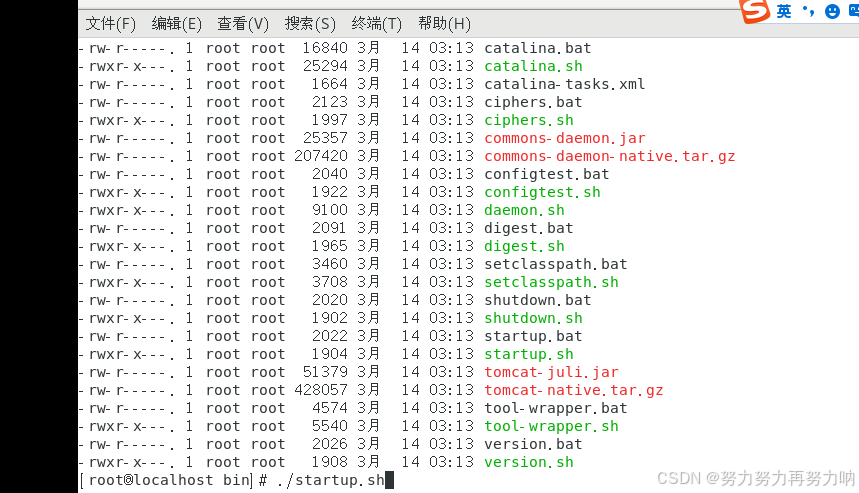Select the file name configtest.bat
The height and width of the screenshot is (493, 859).
(547, 174)
